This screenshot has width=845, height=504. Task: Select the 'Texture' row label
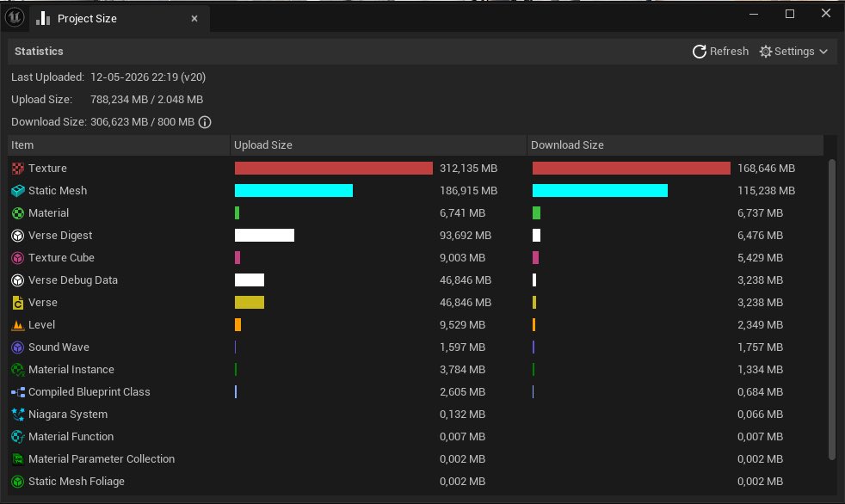coord(47,168)
